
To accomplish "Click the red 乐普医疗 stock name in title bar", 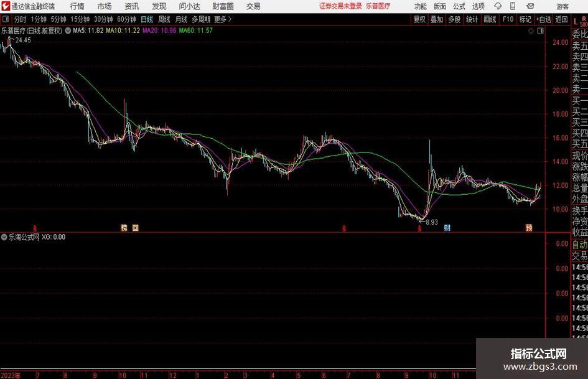I will pos(378,6).
